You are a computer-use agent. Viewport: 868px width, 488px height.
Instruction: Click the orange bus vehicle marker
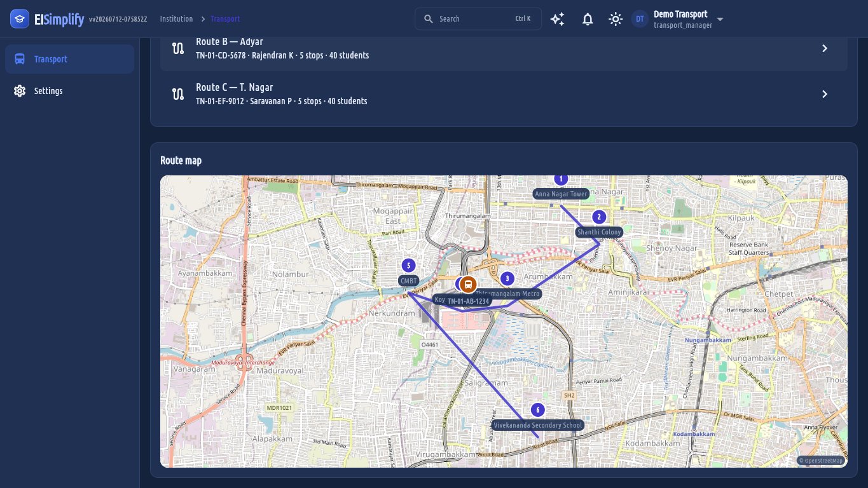coord(469,284)
